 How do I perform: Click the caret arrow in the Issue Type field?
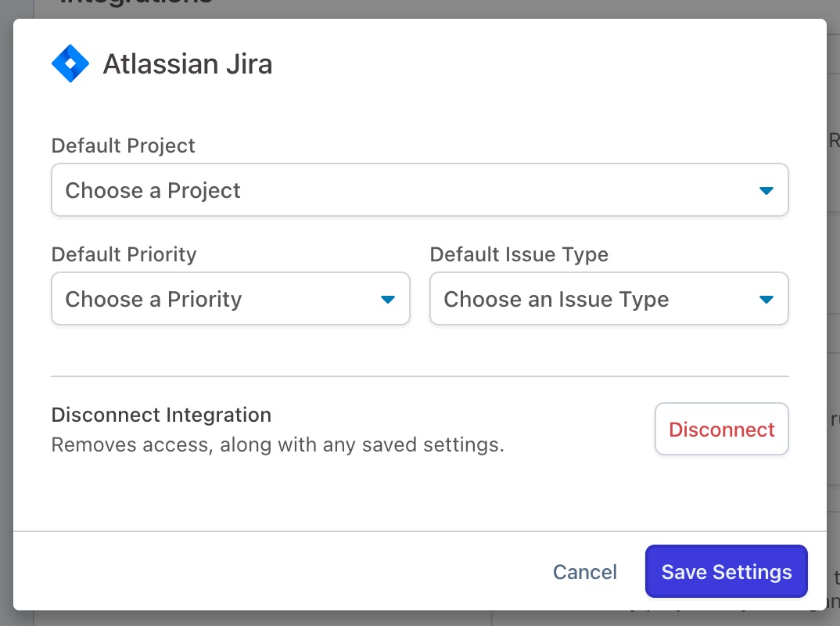pos(766,300)
